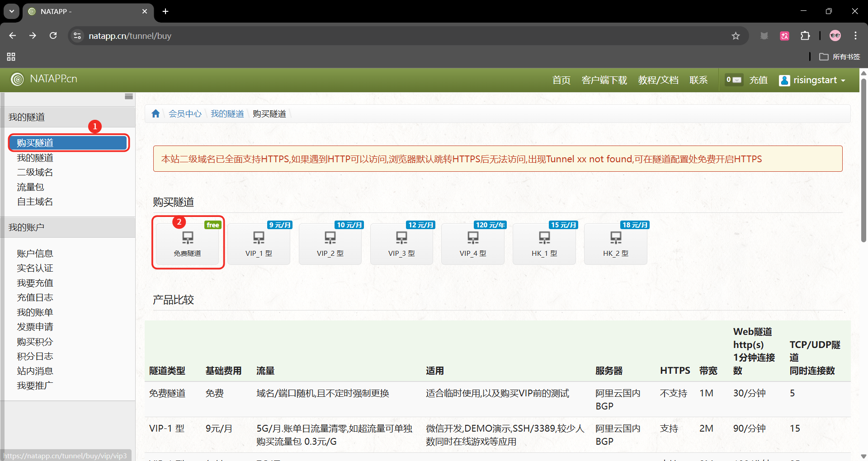The width and height of the screenshot is (868, 461).
Task: Open 发票申请 in the sidebar
Action: [x=35, y=327]
